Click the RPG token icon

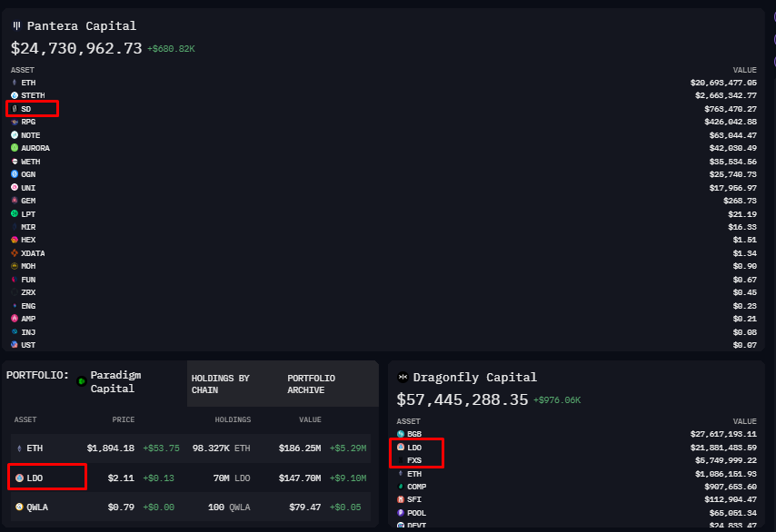pos(15,122)
